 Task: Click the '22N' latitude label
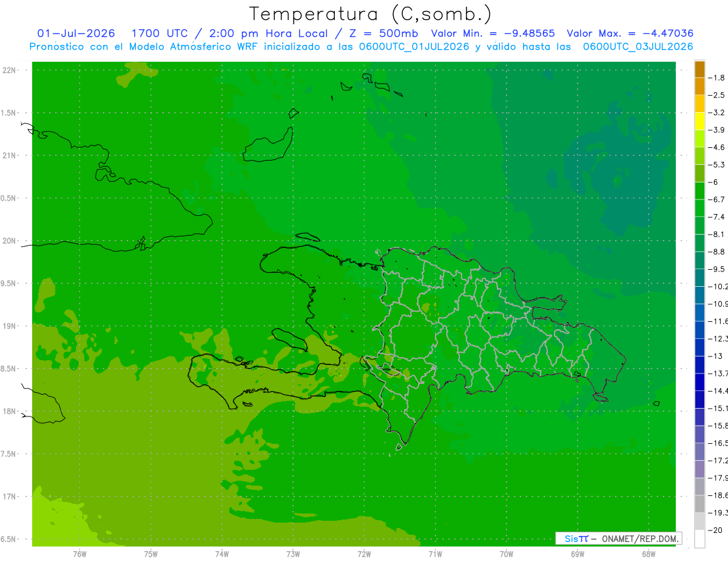10,70
